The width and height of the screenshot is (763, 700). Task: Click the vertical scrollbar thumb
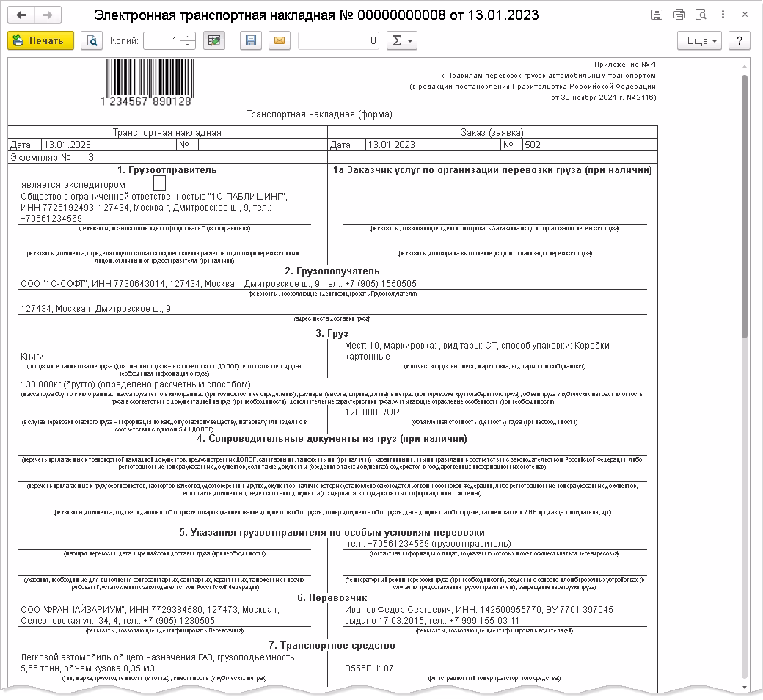pyautogui.click(x=745, y=206)
